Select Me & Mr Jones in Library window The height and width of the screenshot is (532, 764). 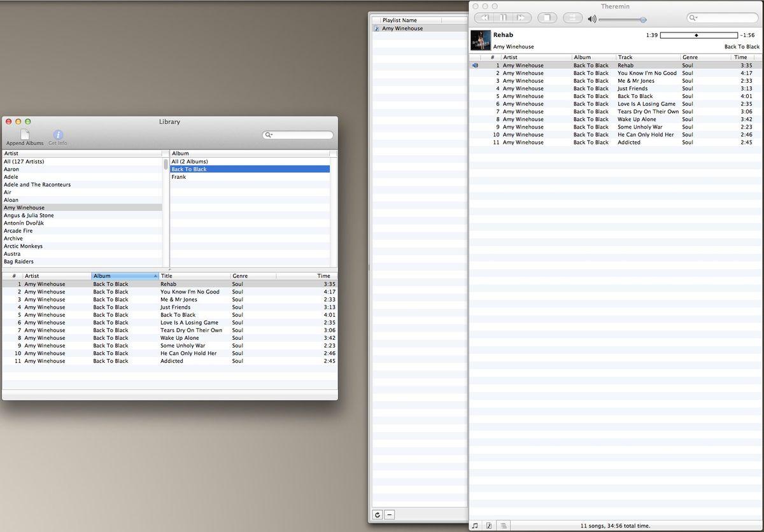pos(169,300)
